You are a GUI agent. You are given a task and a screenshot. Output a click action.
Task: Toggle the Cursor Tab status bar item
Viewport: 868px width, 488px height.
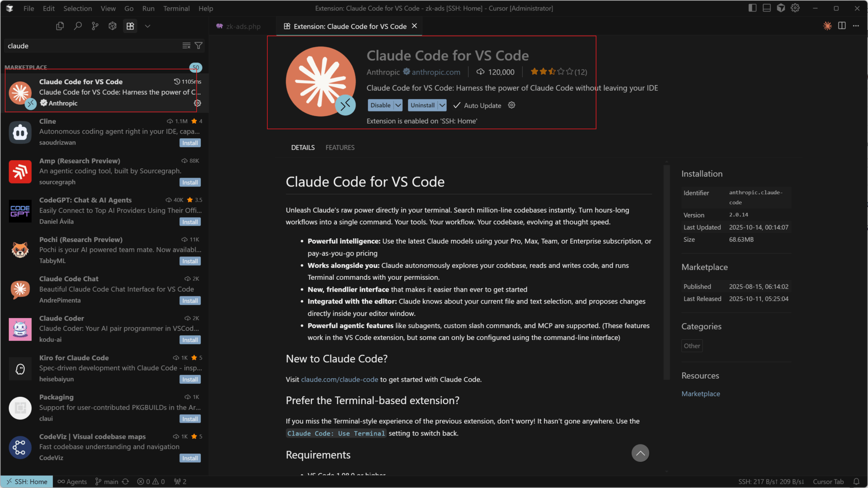point(828,482)
